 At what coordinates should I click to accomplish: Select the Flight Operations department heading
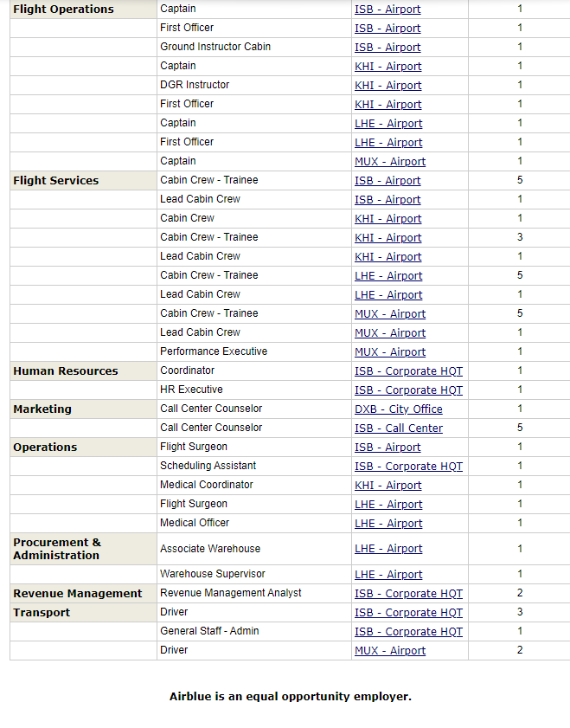(63, 10)
